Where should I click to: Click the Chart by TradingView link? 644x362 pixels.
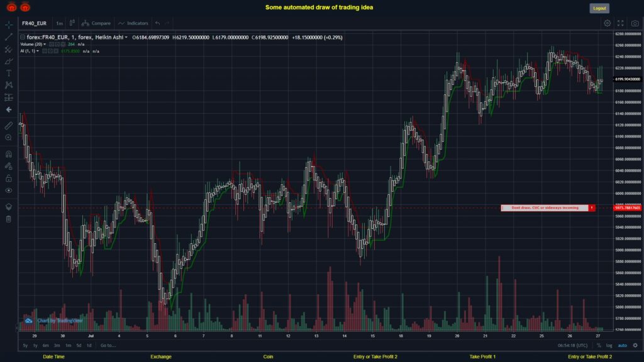point(60,321)
